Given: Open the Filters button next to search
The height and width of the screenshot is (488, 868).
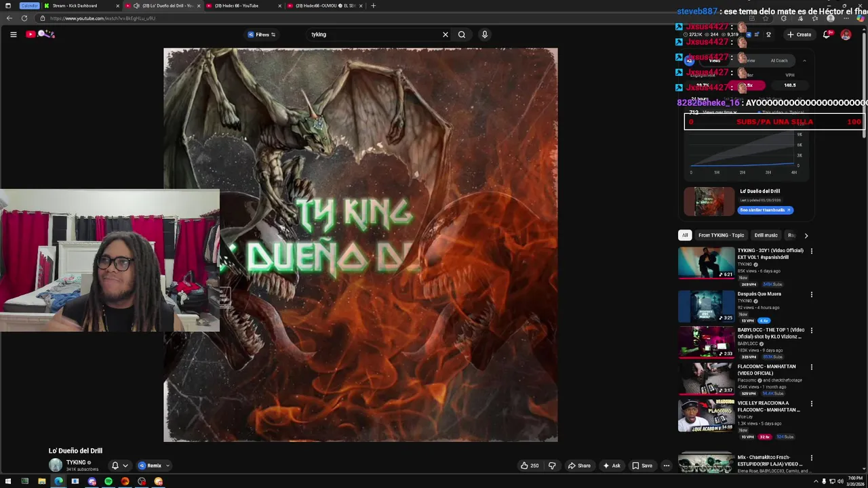Looking at the screenshot, I should tap(262, 35).
